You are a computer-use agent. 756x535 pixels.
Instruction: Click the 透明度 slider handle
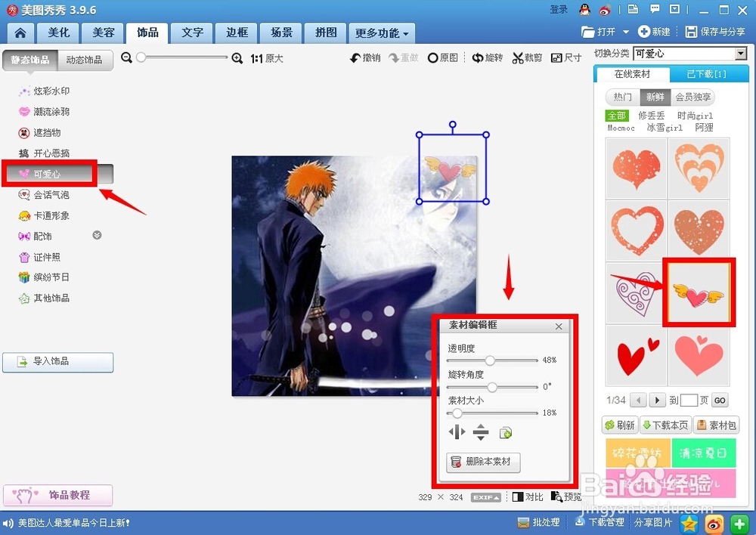tap(490, 360)
